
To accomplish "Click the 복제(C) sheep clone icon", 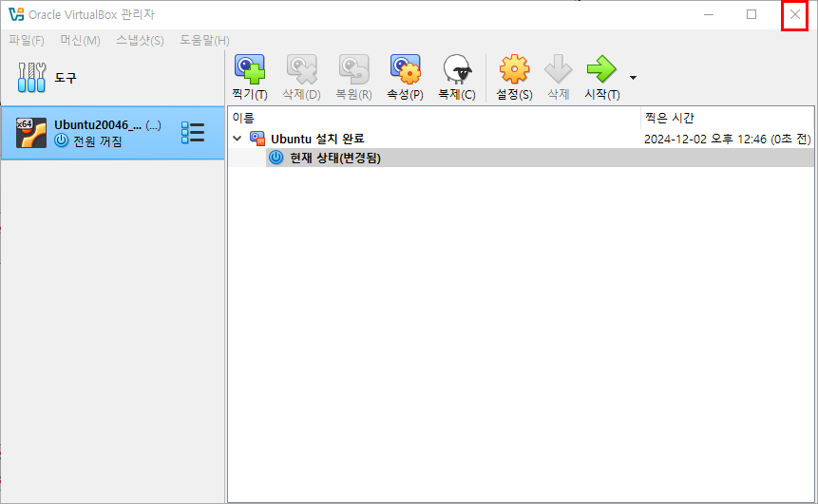I will (457, 68).
